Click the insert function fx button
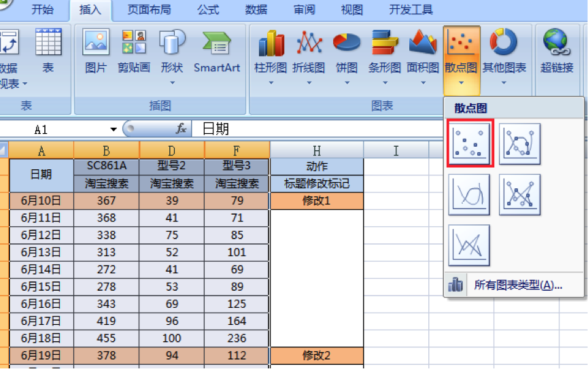 181,129
